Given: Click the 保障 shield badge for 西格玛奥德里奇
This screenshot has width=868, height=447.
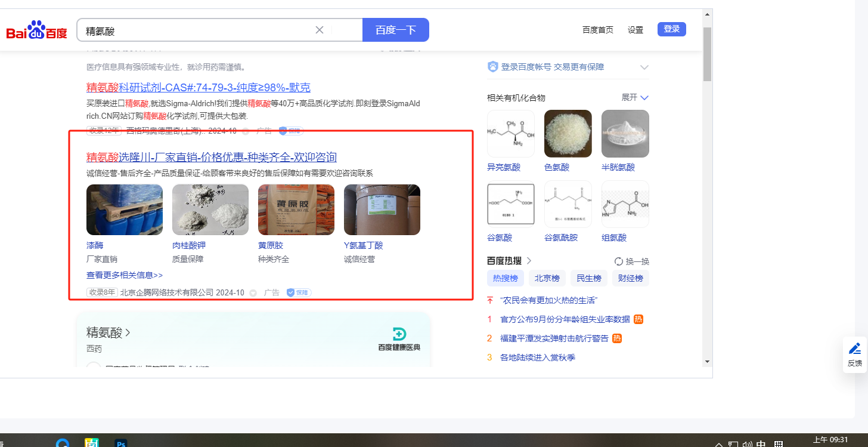Looking at the screenshot, I should (291, 131).
